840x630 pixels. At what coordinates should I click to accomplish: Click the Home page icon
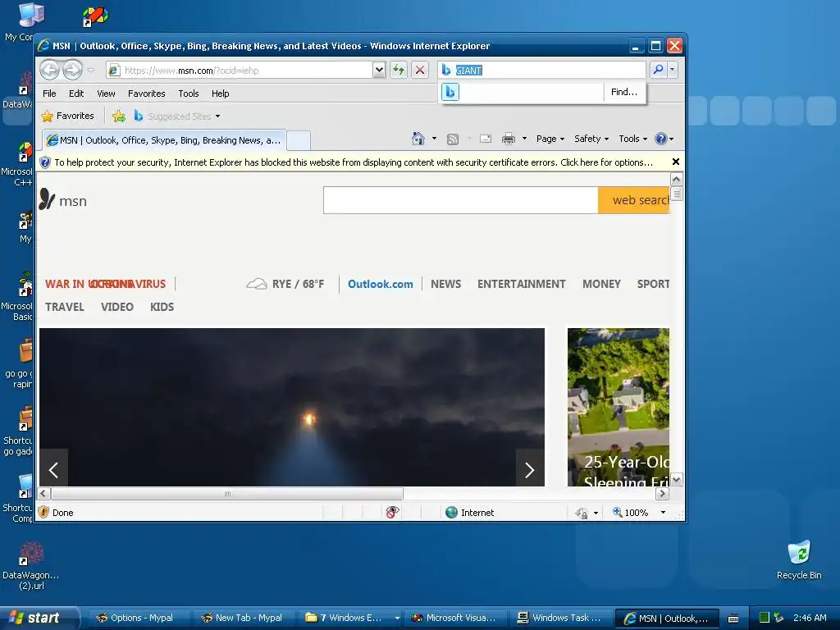pyautogui.click(x=418, y=139)
